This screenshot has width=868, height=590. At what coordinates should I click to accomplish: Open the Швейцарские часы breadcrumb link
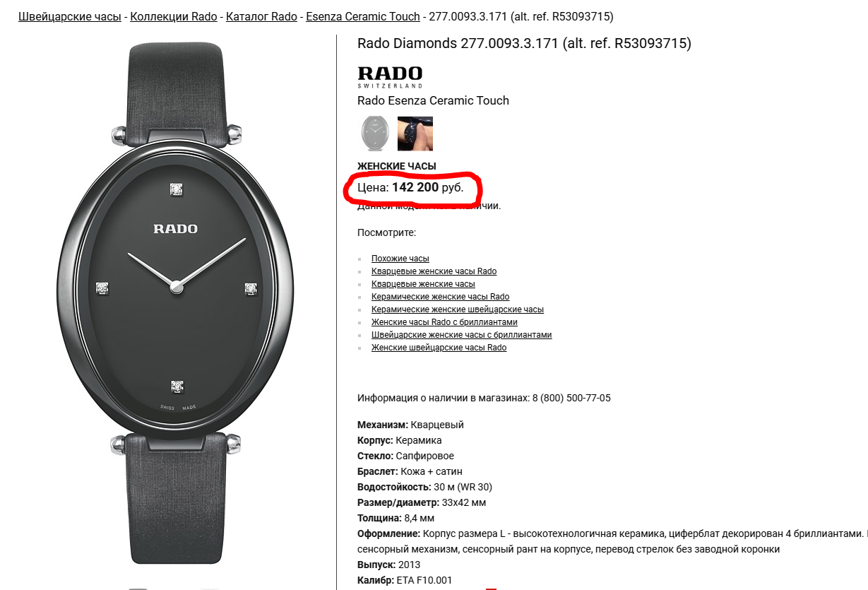click(x=70, y=16)
